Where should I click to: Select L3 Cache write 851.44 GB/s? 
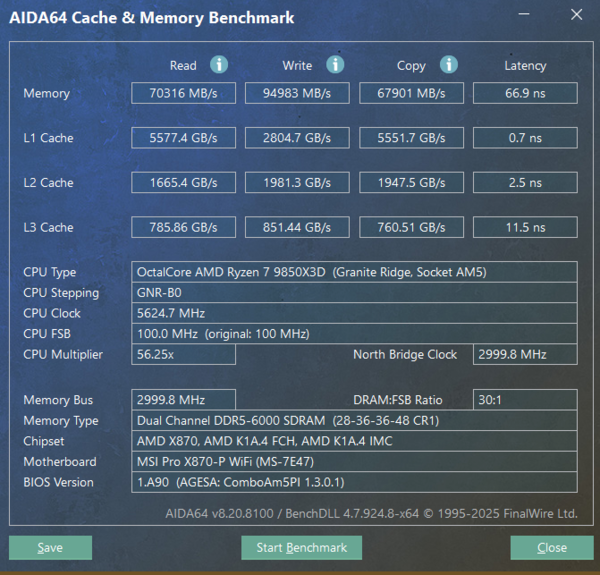pos(297,227)
